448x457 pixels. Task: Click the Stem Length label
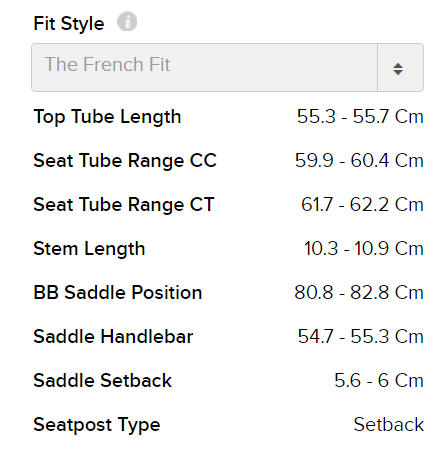(89, 249)
